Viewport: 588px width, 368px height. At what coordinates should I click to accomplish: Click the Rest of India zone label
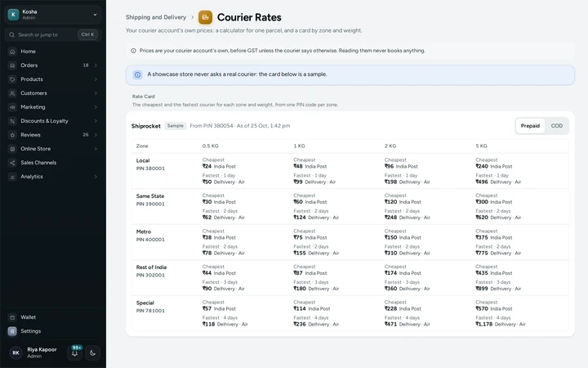[151, 267]
